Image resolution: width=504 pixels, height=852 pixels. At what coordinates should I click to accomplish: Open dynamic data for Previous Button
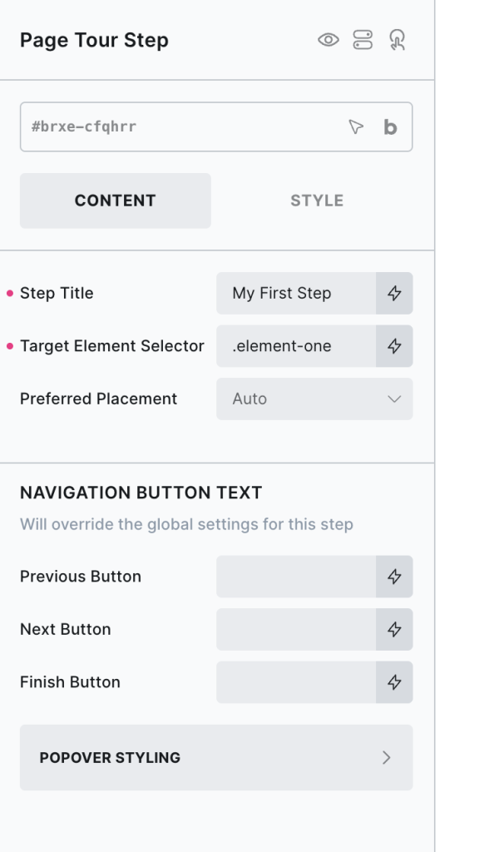pos(394,577)
